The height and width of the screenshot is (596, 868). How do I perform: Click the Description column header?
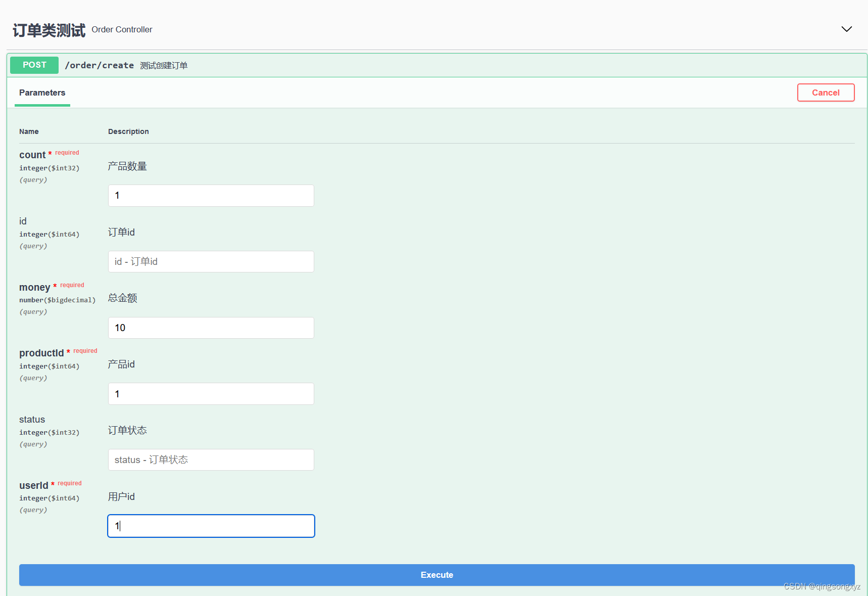tap(128, 131)
